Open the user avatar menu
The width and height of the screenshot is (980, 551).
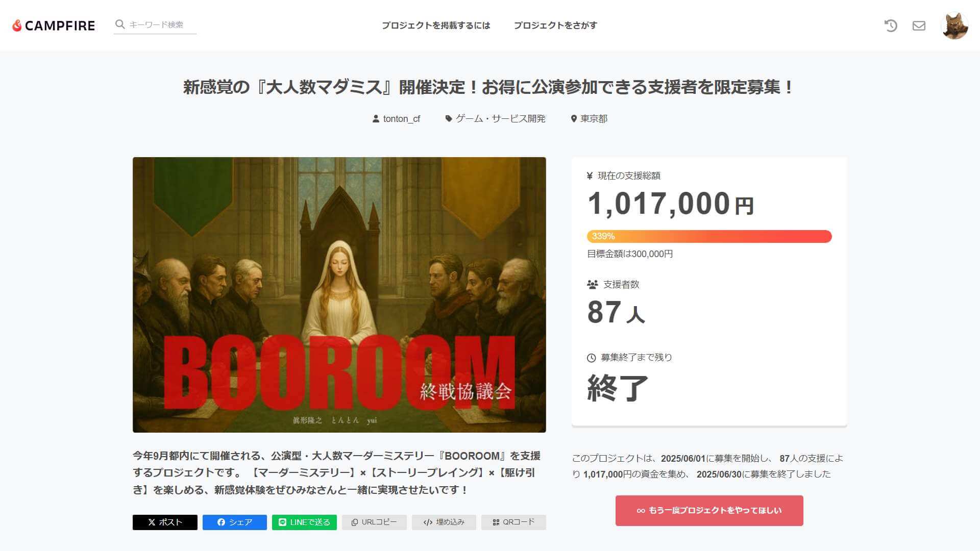point(954,26)
